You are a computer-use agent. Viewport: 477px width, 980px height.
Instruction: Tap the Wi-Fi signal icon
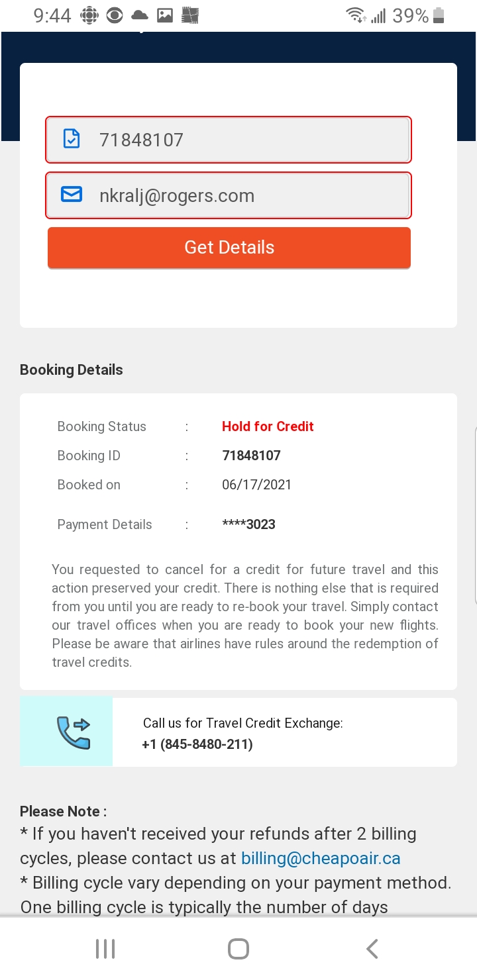(356, 16)
